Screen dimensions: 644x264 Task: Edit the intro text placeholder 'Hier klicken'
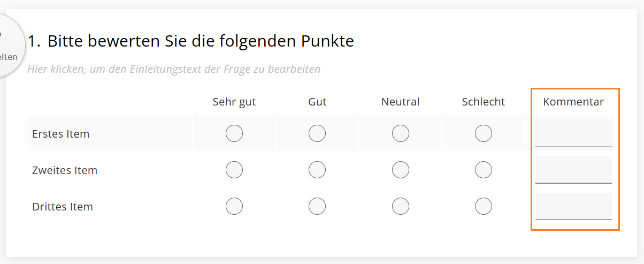(x=174, y=69)
